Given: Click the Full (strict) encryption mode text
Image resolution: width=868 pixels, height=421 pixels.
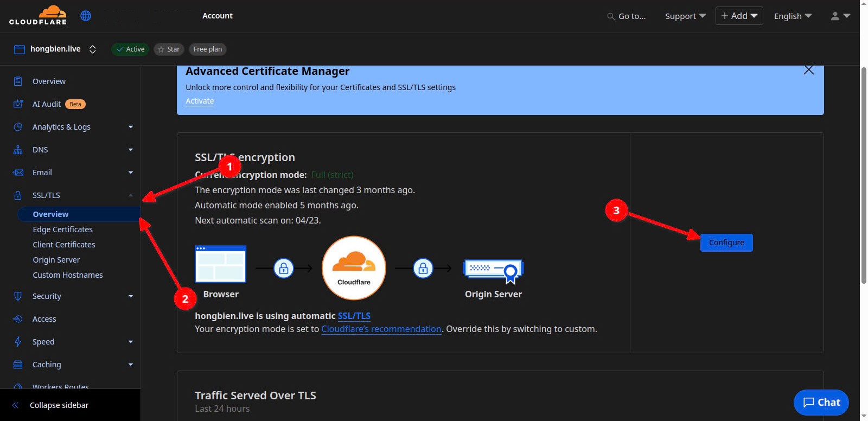Looking at the screenshot, I should point(332,175).
